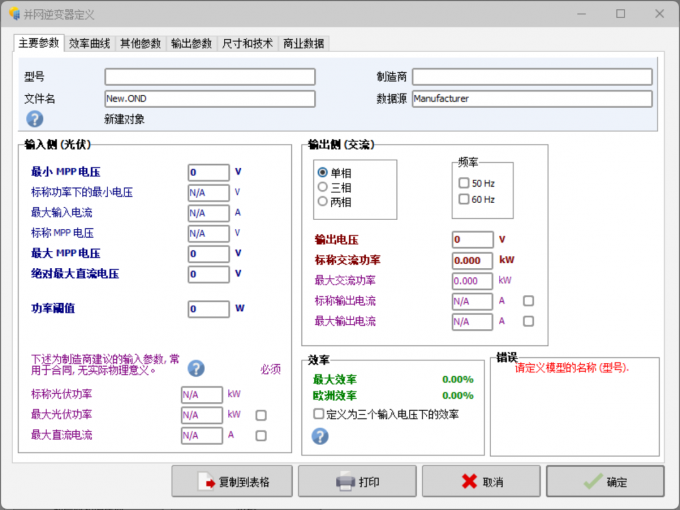Click 输出电压 value field
680x510 pixels.
click(x=472, y=239)
